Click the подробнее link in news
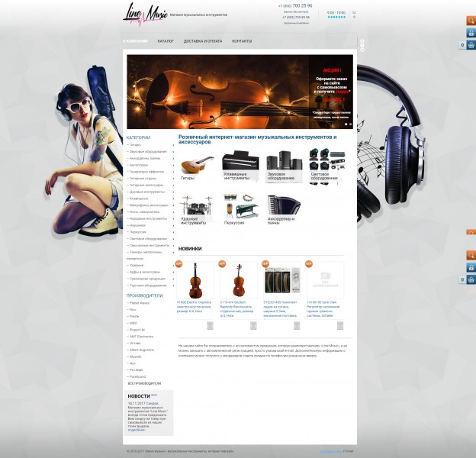 pyautogui.click(x=137, y=430)
